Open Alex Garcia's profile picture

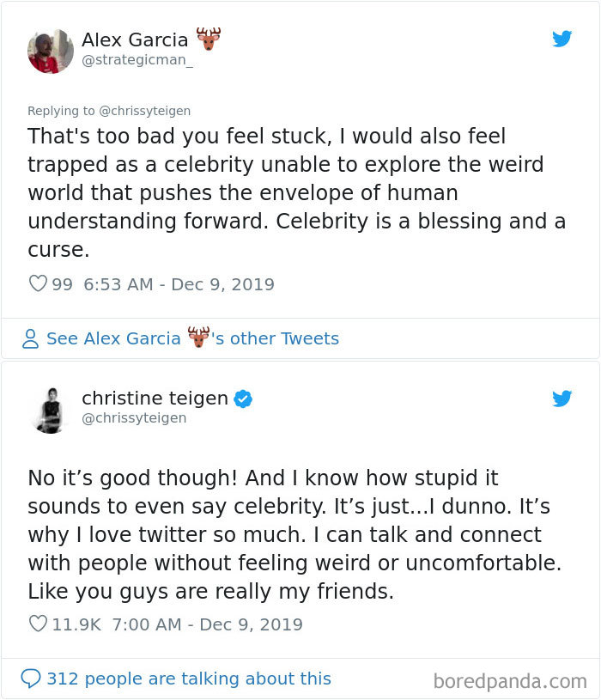[x=51, y=52]
